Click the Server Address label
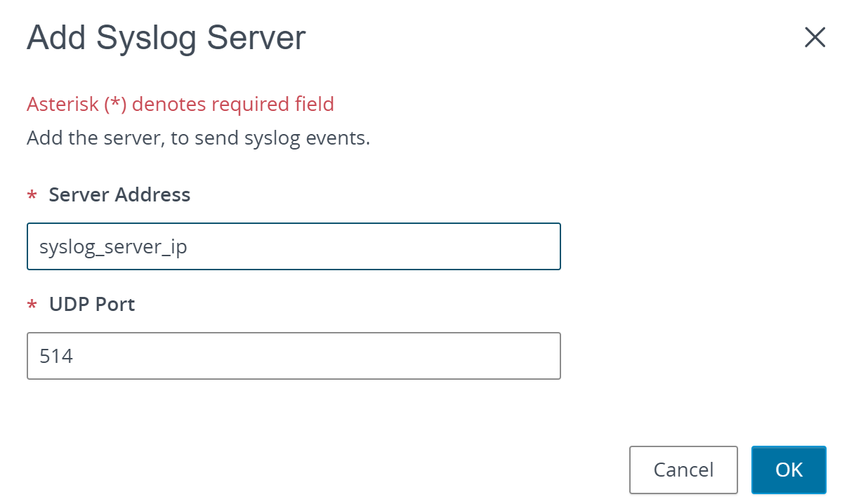 119,194
